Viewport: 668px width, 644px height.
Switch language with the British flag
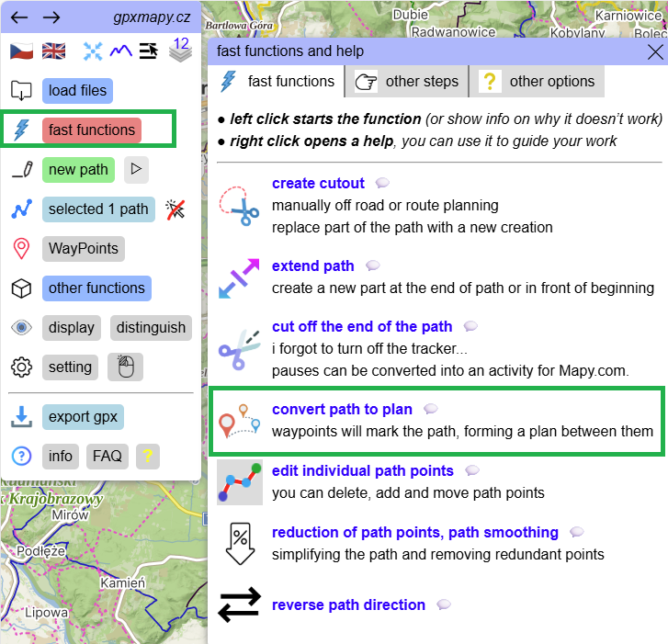pos(54,51)
